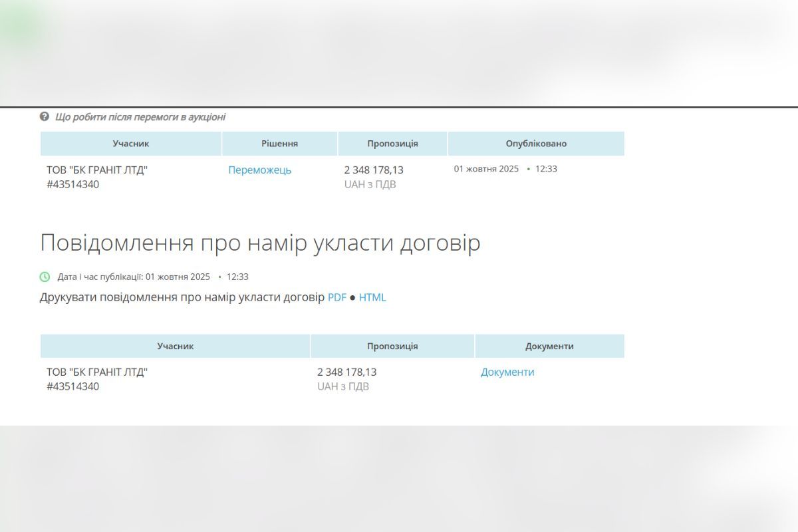This screenshot has width=798, height=532.
Task: Open the HTML version of the notice
Action: pos(372,297)
